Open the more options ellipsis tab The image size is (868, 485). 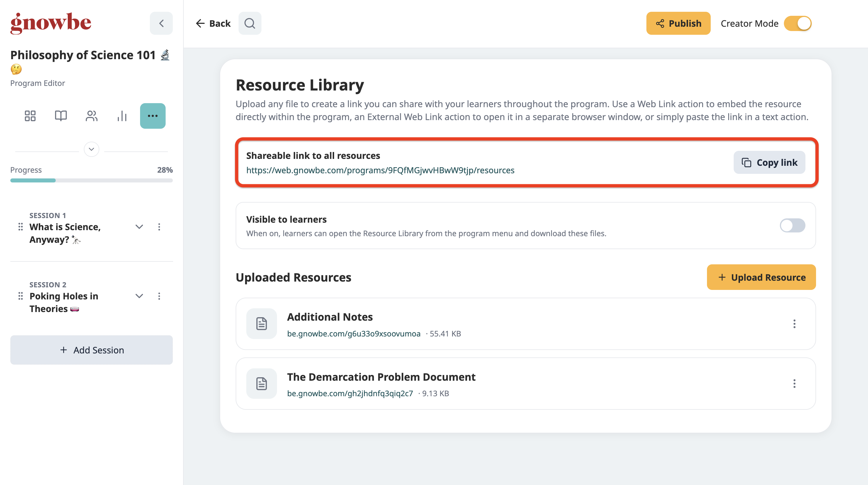153,116
